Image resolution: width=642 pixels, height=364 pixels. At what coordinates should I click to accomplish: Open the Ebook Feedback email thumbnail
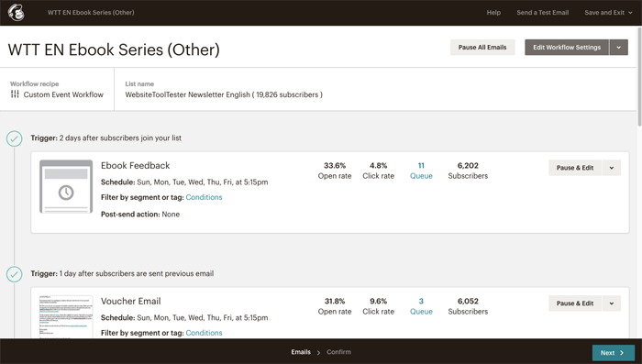tap(66, 187)
